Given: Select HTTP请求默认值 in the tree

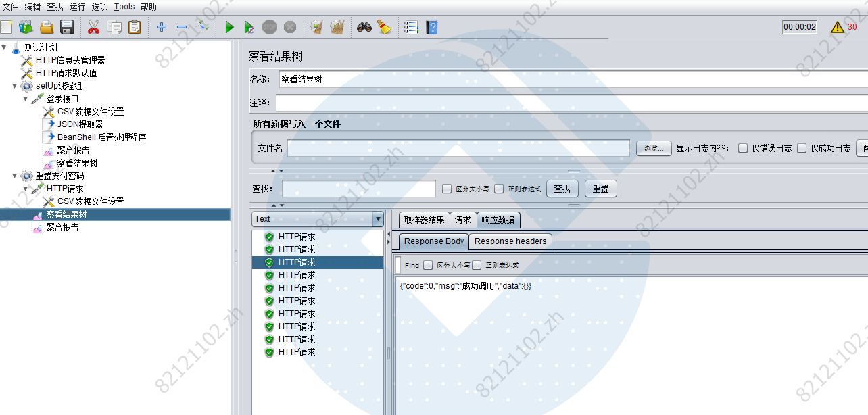Looking at the screenshot, I should click(66, 73).
